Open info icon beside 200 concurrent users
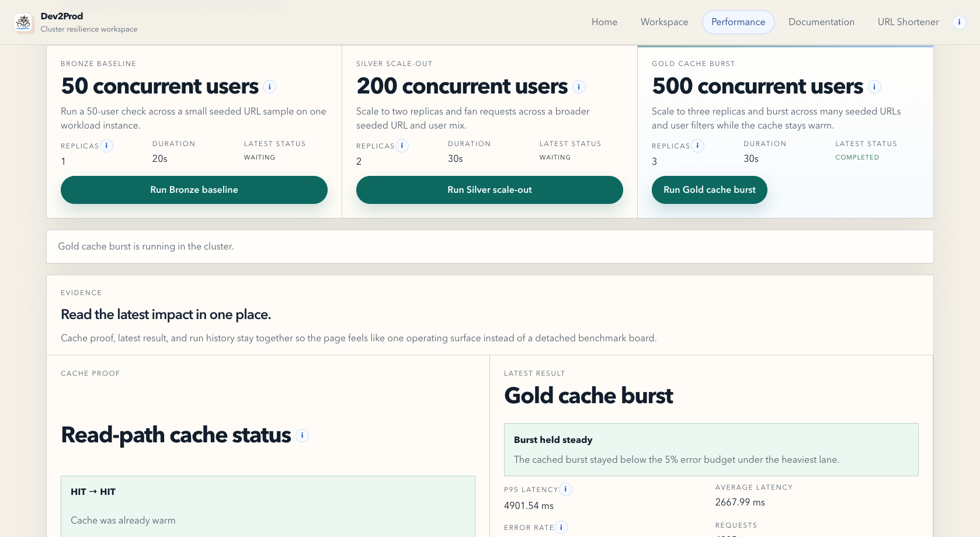The width and height of the screenshot is (980, 537). click(579, 87)
